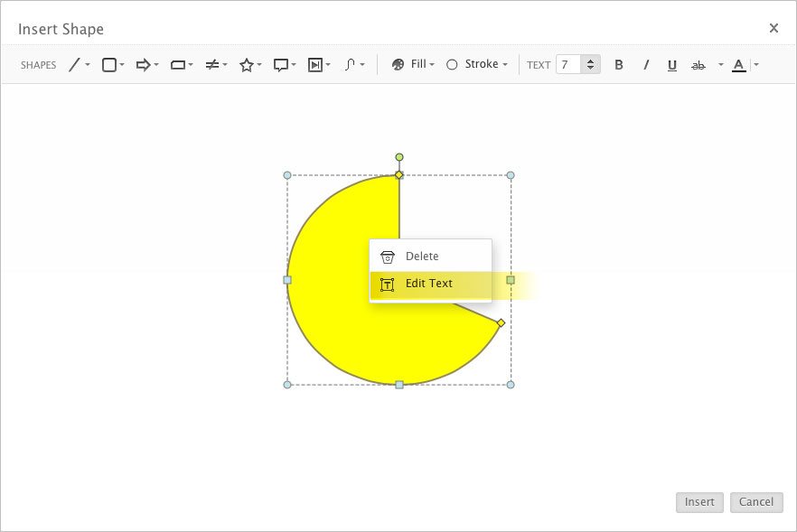
Task: Click the text size input field
Action: [x=568, y=65]
